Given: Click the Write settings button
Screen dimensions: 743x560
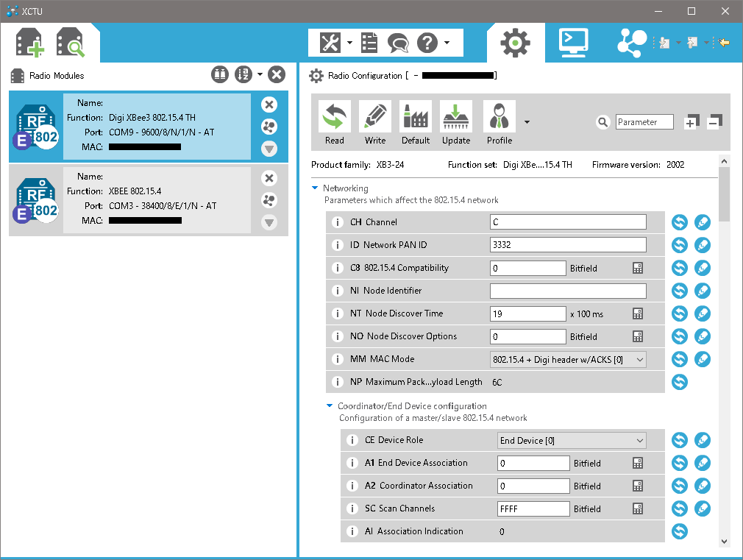Looking at the screenshot, I should click(x=375, y=122).
